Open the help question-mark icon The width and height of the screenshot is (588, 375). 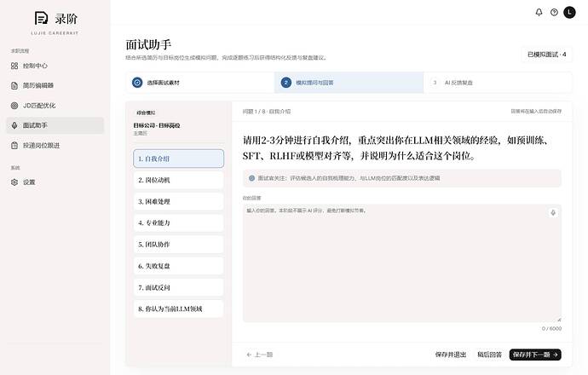(x=554, y=13)
